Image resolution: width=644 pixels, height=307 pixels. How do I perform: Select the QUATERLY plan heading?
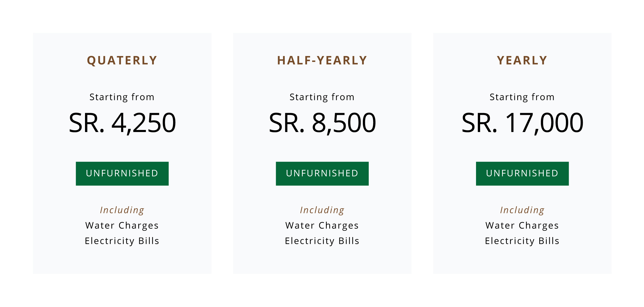[122, 61]
